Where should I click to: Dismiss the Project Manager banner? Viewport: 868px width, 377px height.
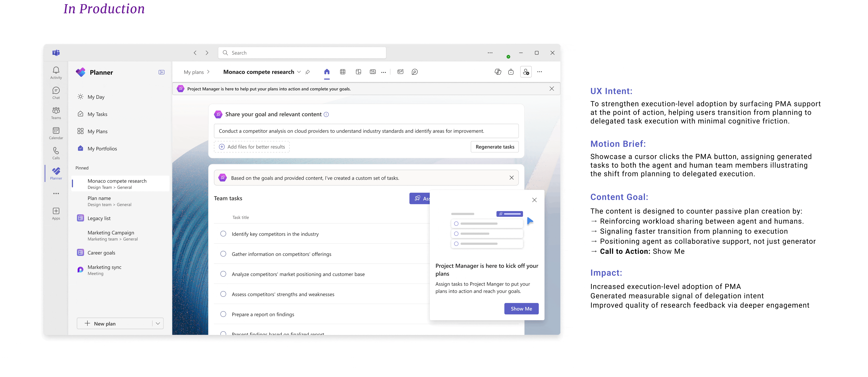pyautogui.click(x=552, y=89)
